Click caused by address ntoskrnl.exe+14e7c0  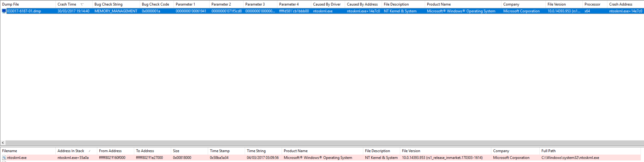tap(363, 11)
